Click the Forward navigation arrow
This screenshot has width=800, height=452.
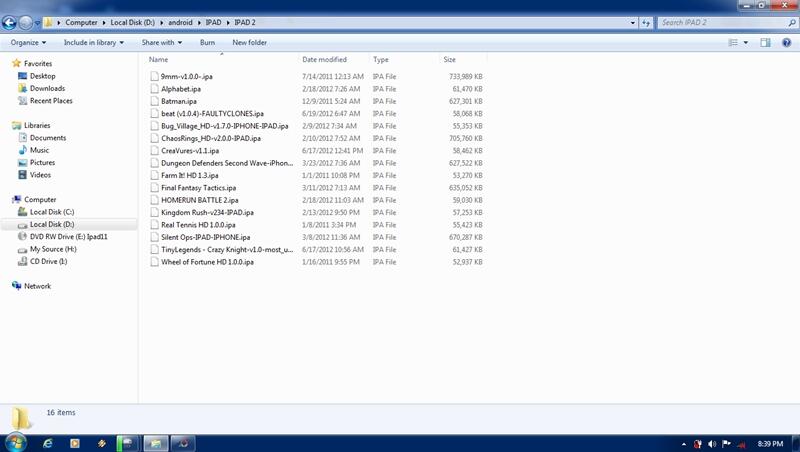(26, 22)
